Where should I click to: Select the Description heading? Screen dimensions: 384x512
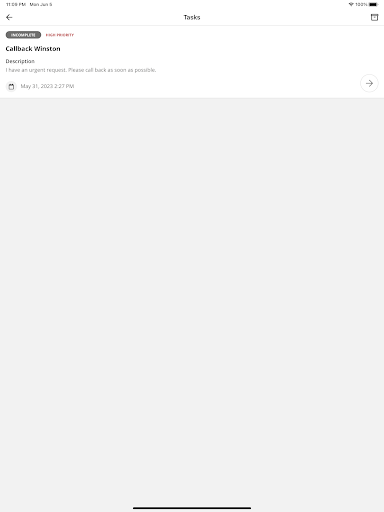click(20, 61)
